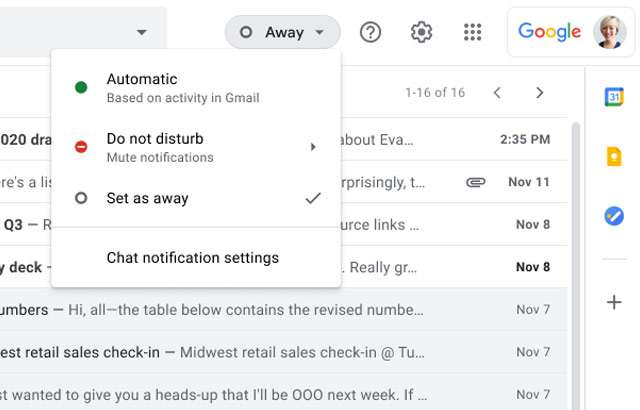Open Google Calendar in side panel

point(614,97)
